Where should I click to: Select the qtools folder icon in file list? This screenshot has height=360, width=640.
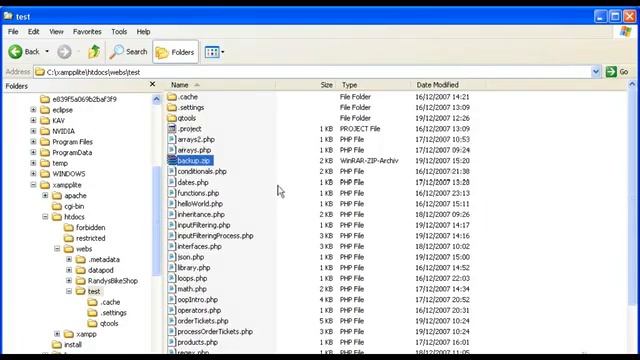coord(172,118)
